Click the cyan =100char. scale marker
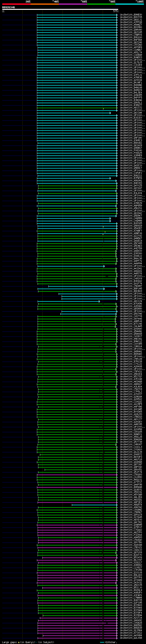Viewport: 146px width, 644px height. coord(102,642)
